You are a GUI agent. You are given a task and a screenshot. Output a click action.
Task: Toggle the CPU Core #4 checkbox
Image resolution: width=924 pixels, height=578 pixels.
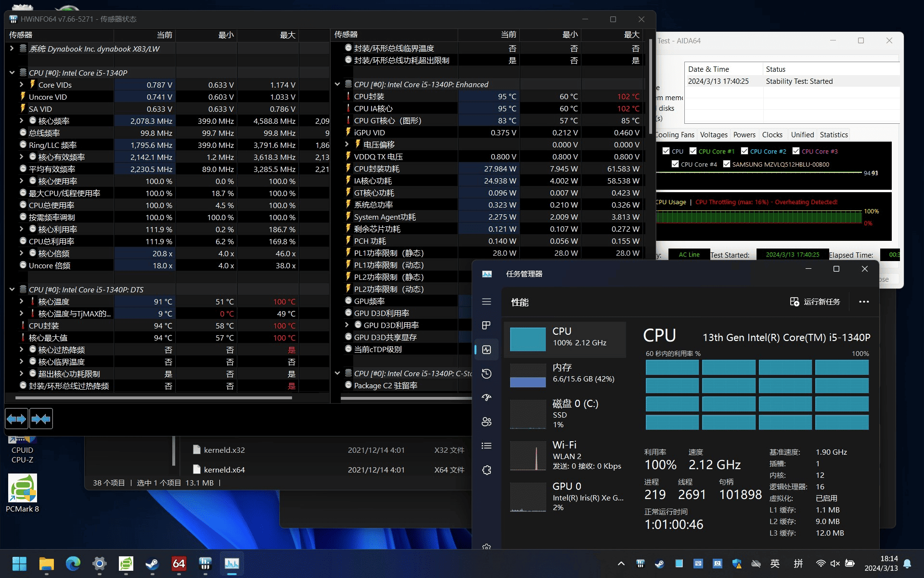675,164
